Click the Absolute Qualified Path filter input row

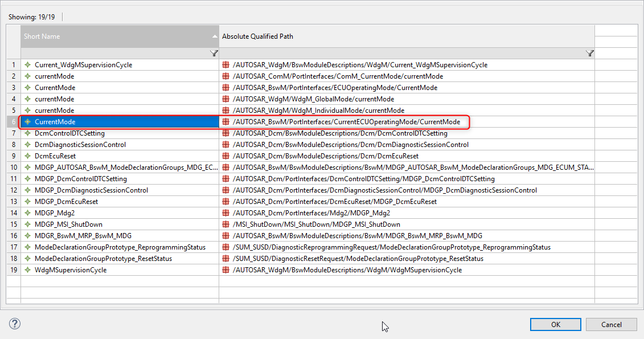pos(407,54)
